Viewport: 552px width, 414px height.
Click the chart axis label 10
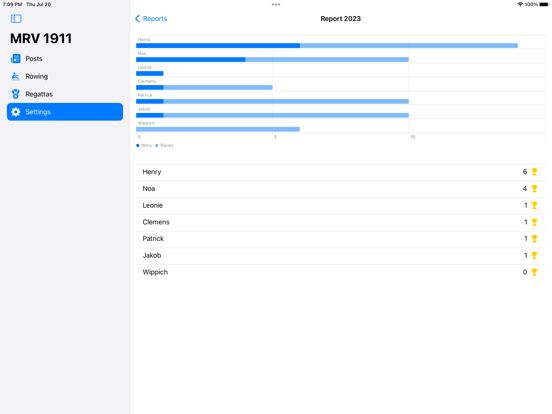(413, 137)
